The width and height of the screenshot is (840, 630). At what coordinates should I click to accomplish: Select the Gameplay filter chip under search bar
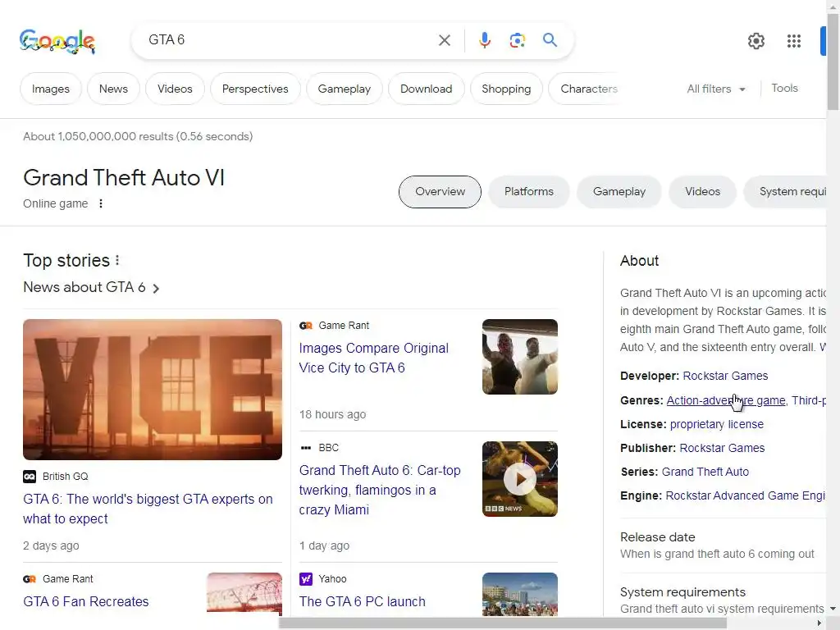345,89
